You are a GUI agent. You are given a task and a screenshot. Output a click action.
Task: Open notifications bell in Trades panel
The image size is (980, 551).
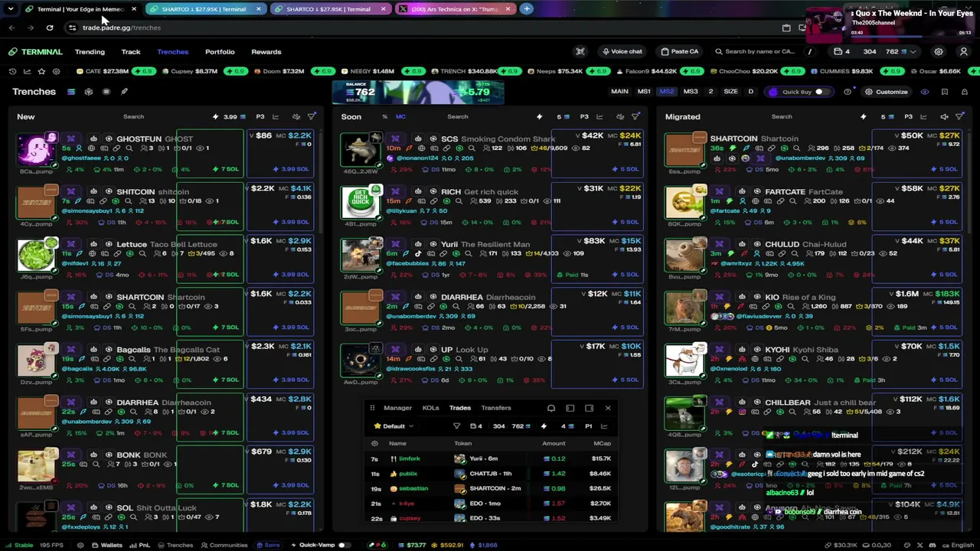tap(551, 408)
